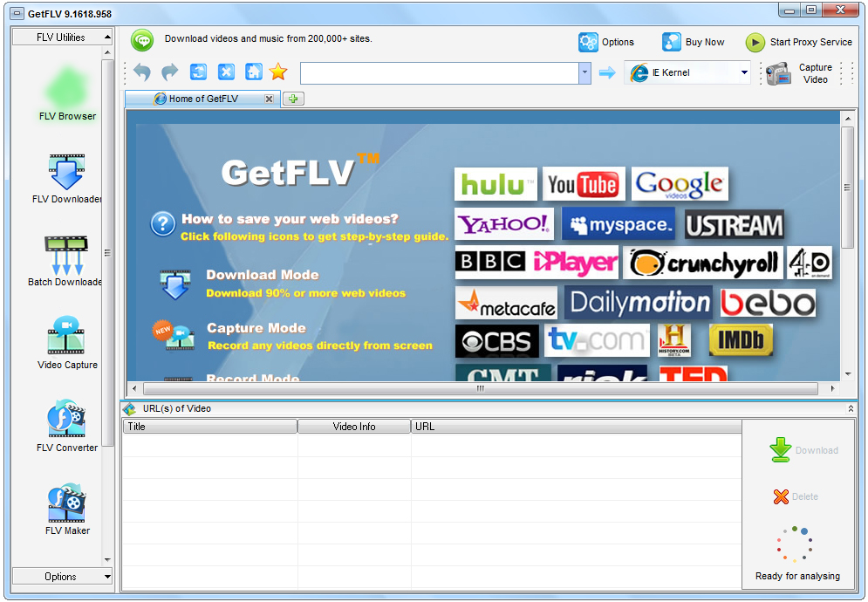868x602 pixels.
Task: Sort by the Title column header
Action: pyautogui.click(x=210, y=427)
